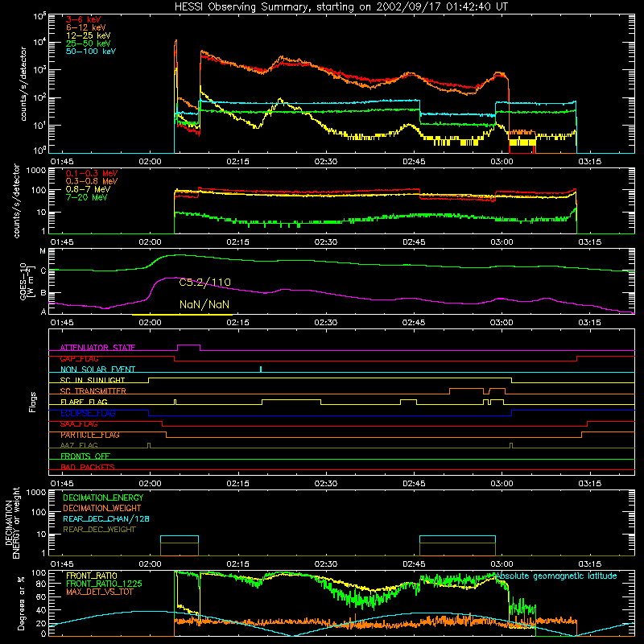Click the raised ATTENUATOR_STATE pulse in Flags panel

coord(188,348)
